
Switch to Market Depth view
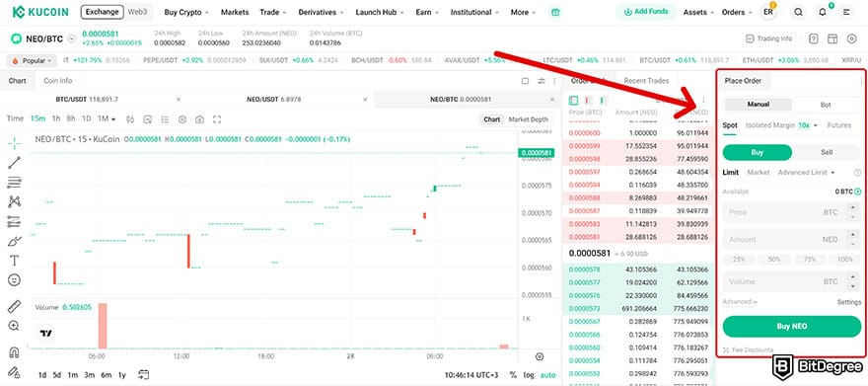(x=529, y=119)
